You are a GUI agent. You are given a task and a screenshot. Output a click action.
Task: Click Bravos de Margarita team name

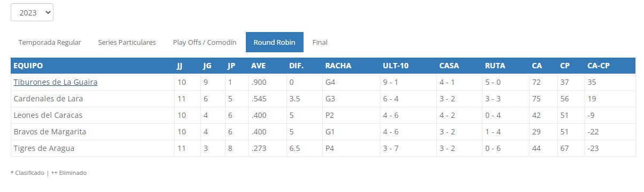coord(50,132)
